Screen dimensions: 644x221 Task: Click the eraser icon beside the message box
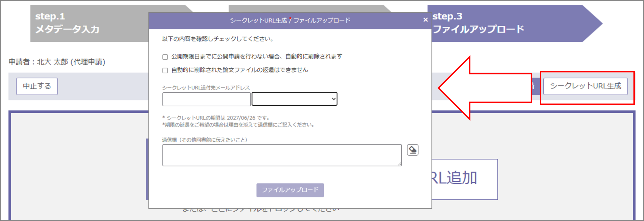pos(413,150)
